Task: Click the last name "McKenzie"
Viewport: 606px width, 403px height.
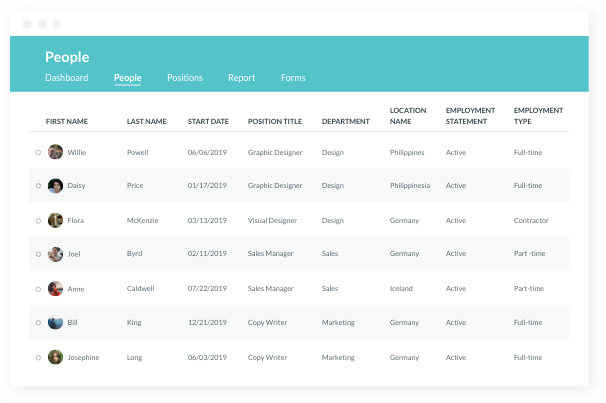Action: point(143,221)
